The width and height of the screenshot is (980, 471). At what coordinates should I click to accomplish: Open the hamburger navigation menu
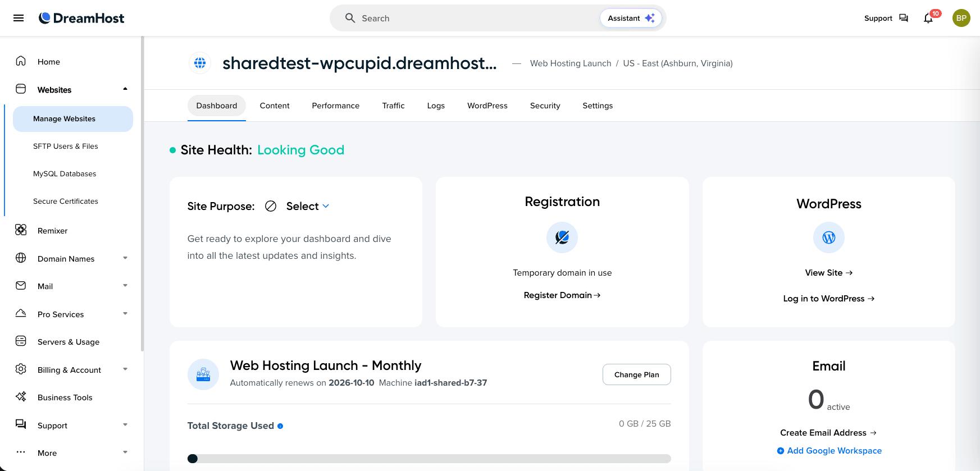point(19,18)
